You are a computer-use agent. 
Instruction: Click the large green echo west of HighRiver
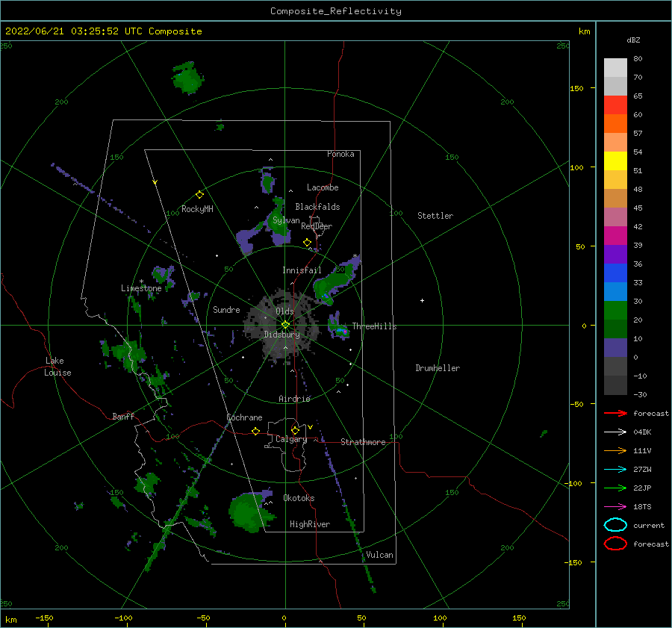point(250,512)
